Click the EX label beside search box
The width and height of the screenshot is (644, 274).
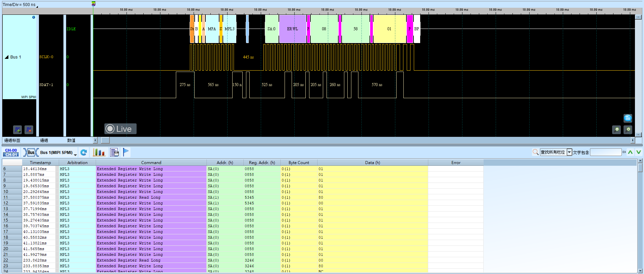(x=624, y=152)
